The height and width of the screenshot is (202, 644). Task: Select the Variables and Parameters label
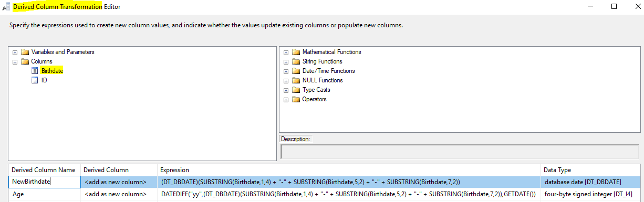pyautogui.click(x=63, y=52)
